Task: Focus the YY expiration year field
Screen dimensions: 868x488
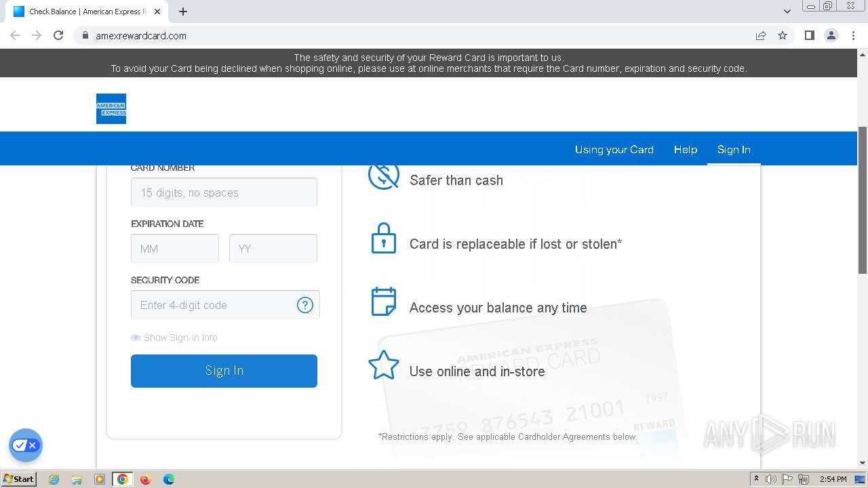Action: click(273, 249)
